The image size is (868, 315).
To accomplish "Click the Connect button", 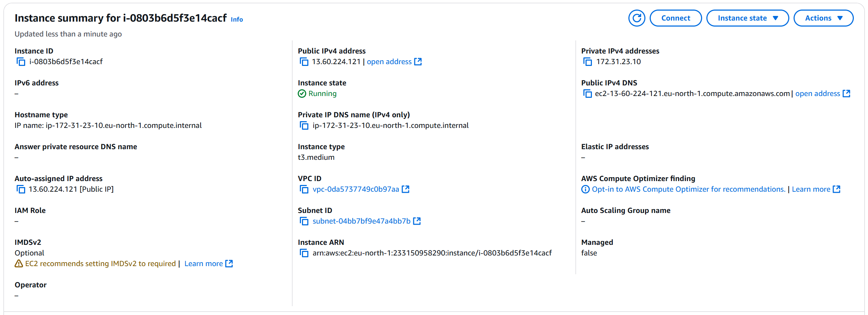I will tap(676, 18).
